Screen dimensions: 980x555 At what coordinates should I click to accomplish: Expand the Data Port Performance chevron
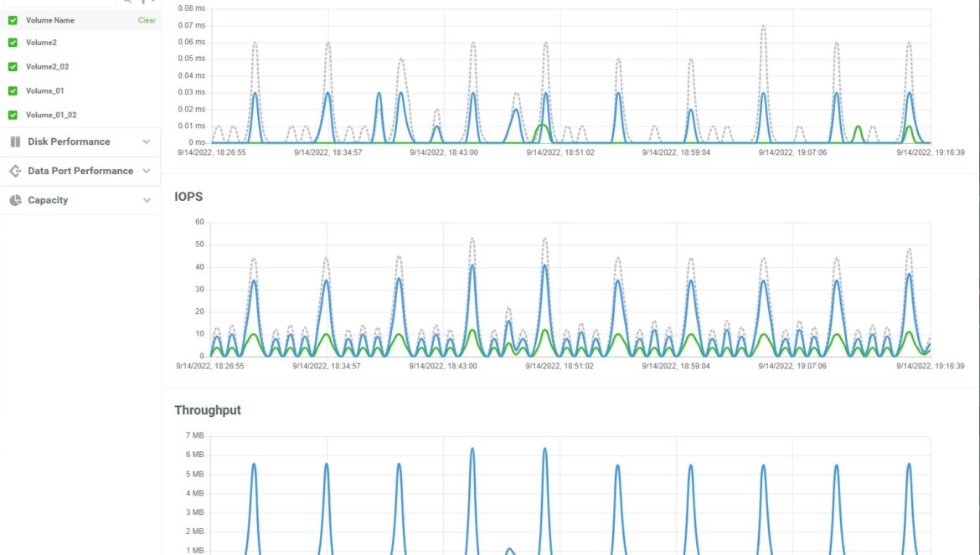147,171
